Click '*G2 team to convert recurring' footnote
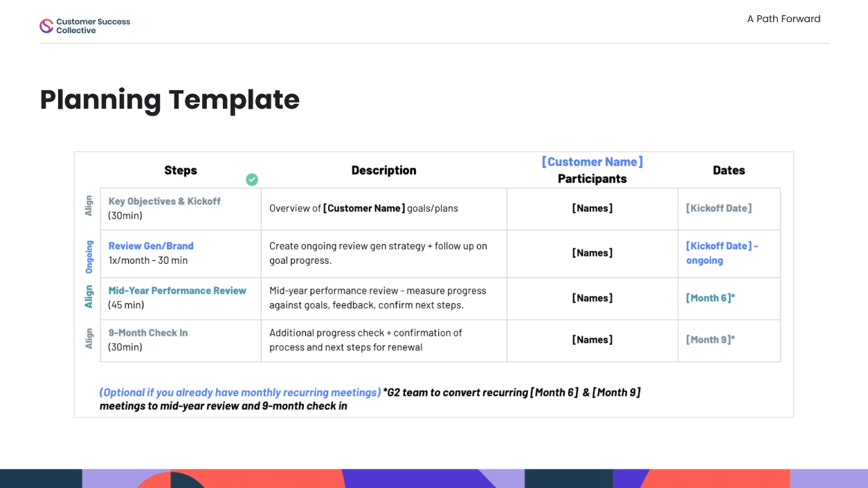Screen dimensions: 868x488 pos(455,392)
